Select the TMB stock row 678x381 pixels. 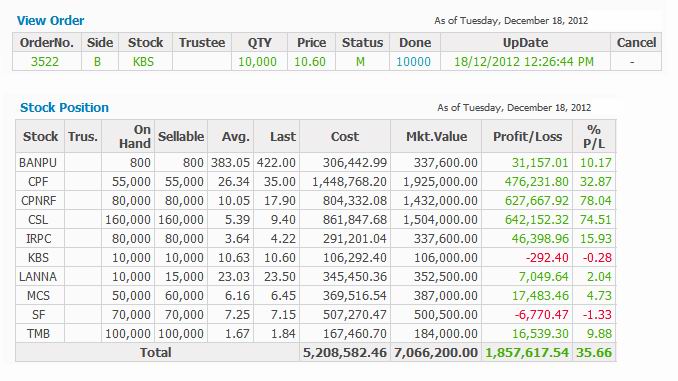pos(315,334)
